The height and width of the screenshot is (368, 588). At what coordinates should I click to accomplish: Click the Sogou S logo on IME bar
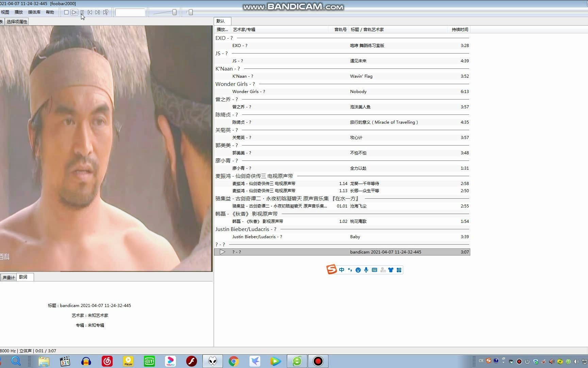coord(331,270)
